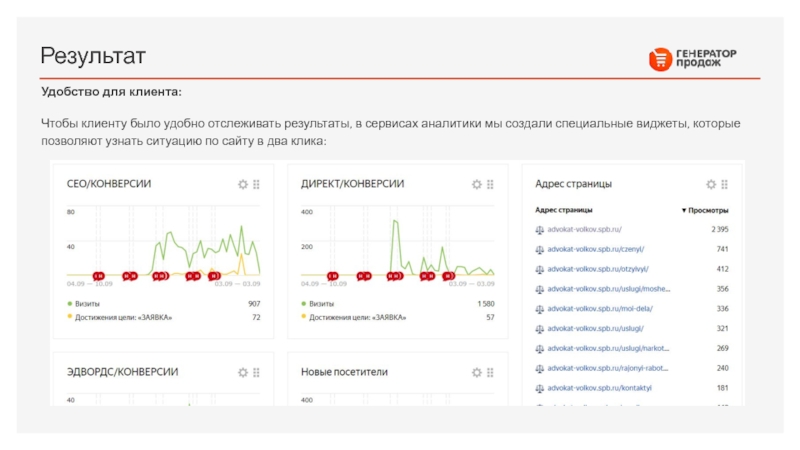Click the Адрес страницы column header
The image size is (800, 450).
(x=564, y=211)
